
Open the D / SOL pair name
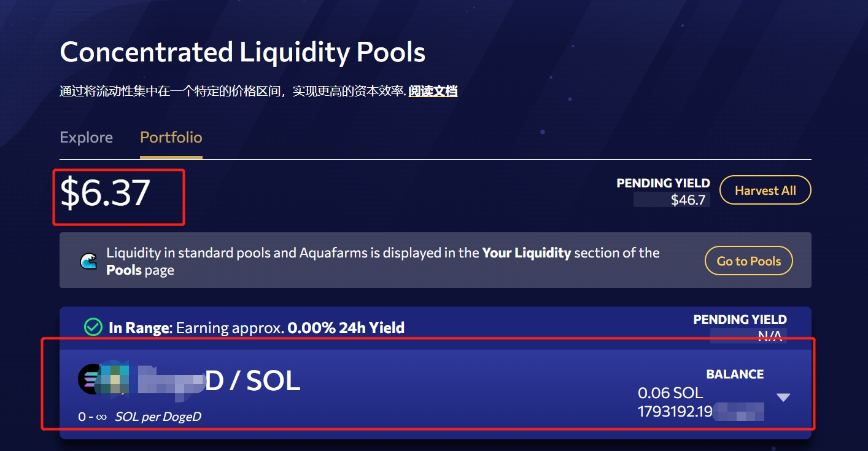pyautogui.click(x=252, y=382)
